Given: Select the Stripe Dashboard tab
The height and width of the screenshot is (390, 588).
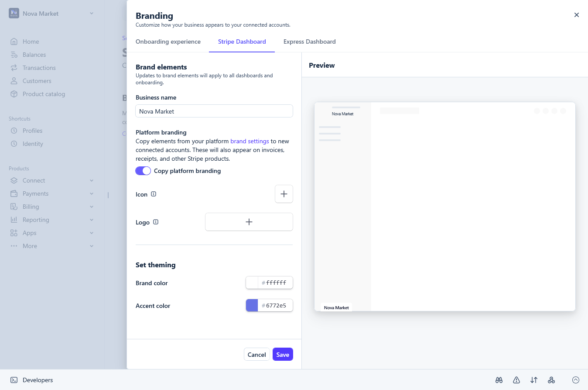Looking at the screenshot, I should tap(242, 42).
